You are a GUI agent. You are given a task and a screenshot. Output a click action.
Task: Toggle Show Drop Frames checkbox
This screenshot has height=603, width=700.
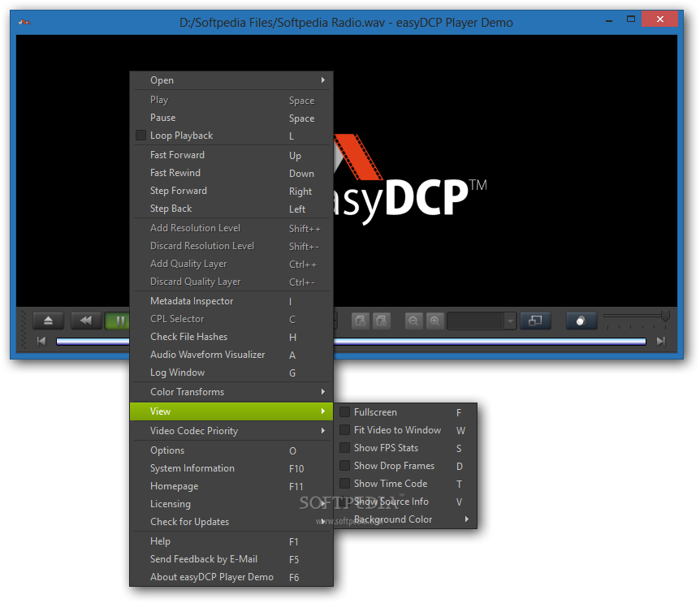[x=344, y=466]
